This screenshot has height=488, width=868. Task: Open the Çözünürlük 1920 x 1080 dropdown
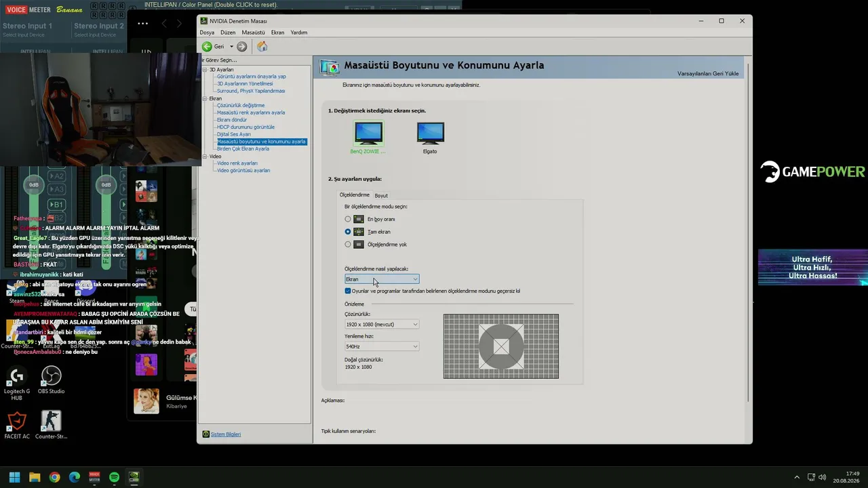[x=382, y=325]
